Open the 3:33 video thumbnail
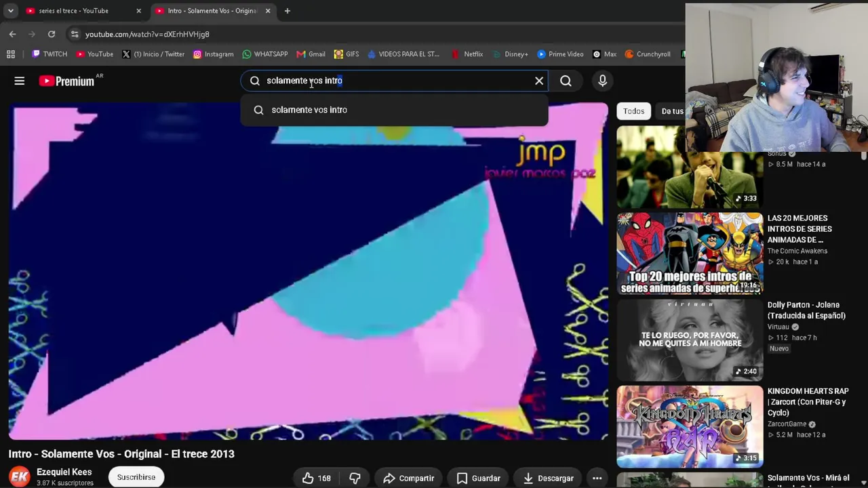Screen dimensions: 868x488 click(690, 166)
